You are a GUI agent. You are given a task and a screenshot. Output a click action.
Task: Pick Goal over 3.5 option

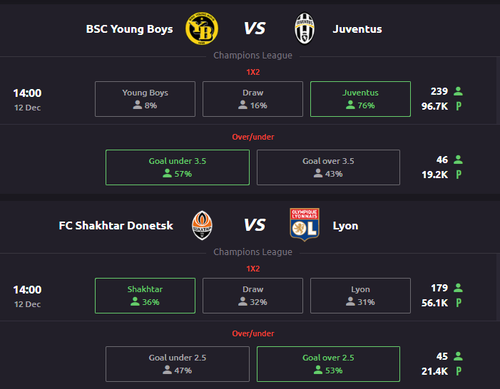(328, 167)
